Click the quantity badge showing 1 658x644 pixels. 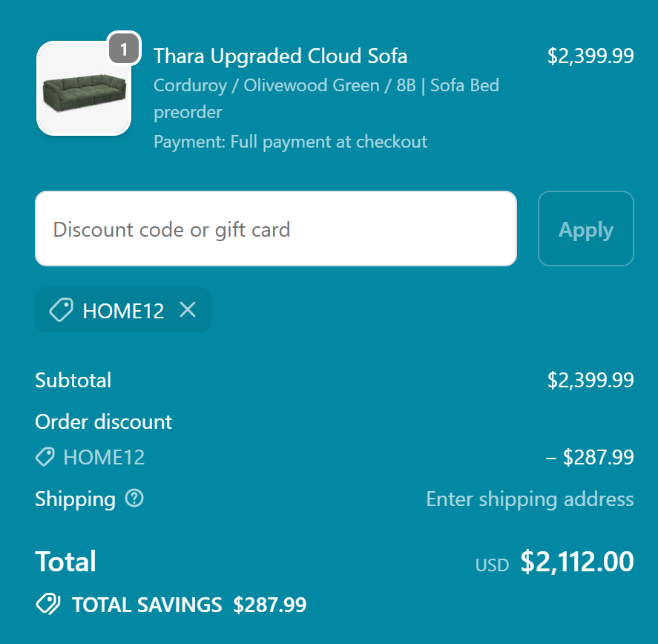pos(123,47)
